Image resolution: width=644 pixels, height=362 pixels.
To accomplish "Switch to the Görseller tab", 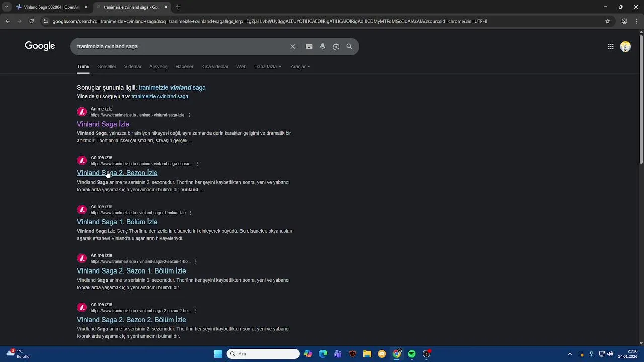I will click(107, 67).
